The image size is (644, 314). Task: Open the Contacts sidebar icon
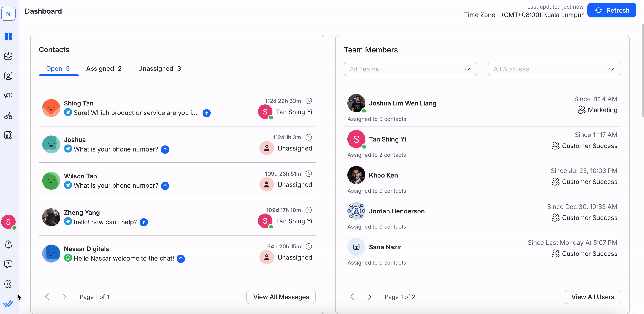pyautogui.click(x=8, y=76)
